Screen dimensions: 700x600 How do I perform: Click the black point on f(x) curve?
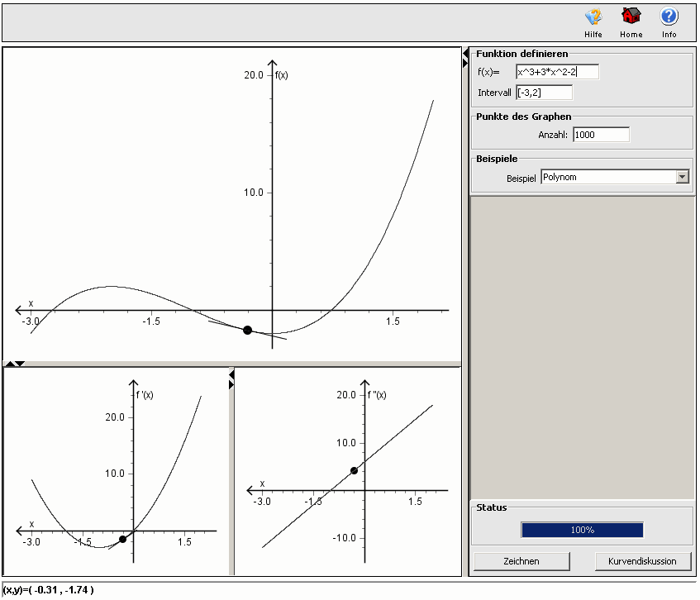[247, 331]
